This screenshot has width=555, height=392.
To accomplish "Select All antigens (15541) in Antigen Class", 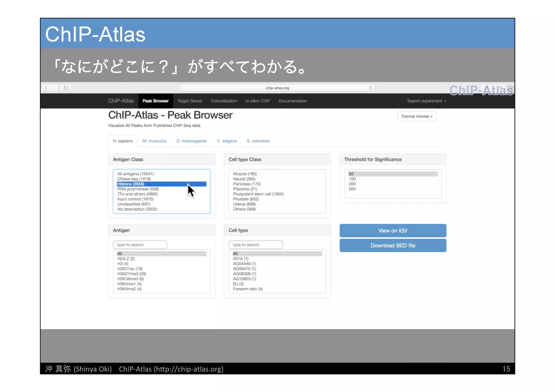I will (162, 174).
